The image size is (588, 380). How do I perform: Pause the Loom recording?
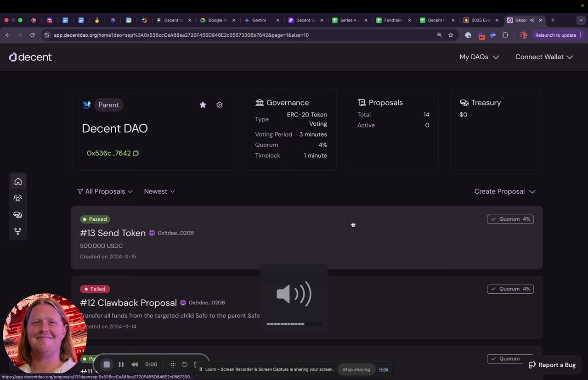121,364
